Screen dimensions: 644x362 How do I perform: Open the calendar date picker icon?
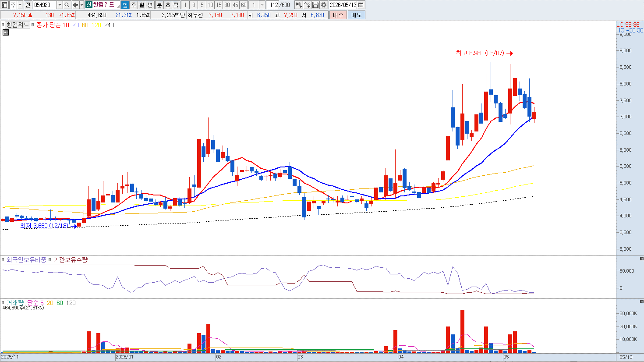click(x=361, y=5)
